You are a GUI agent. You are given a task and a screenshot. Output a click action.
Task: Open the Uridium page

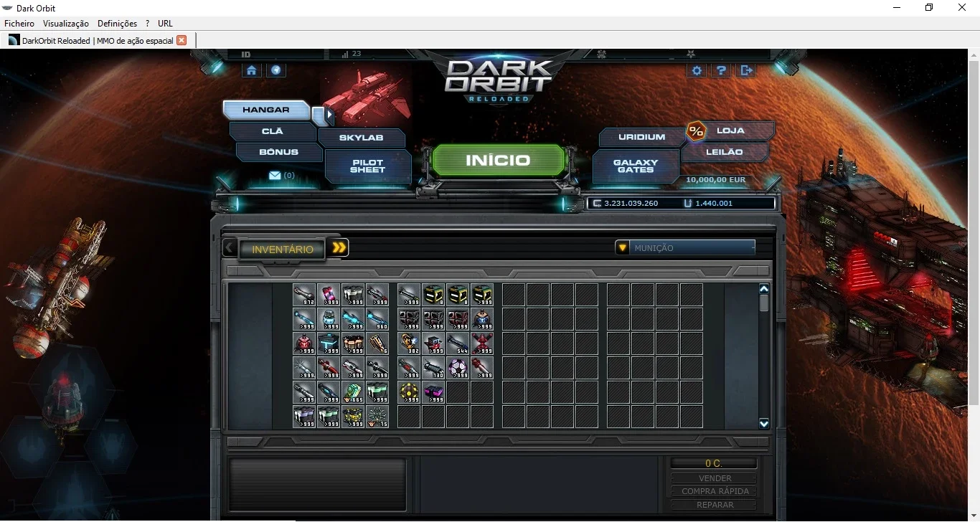click(x=642, y=137)
